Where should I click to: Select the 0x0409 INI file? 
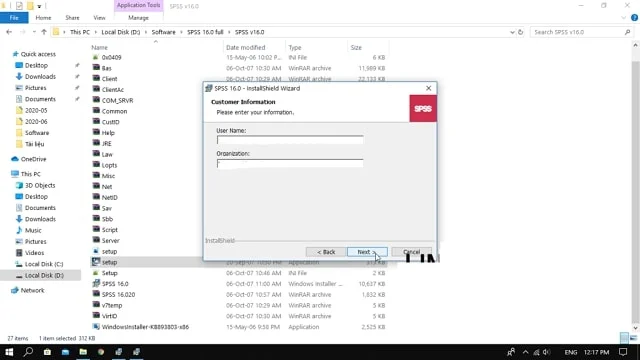(111, 58)
